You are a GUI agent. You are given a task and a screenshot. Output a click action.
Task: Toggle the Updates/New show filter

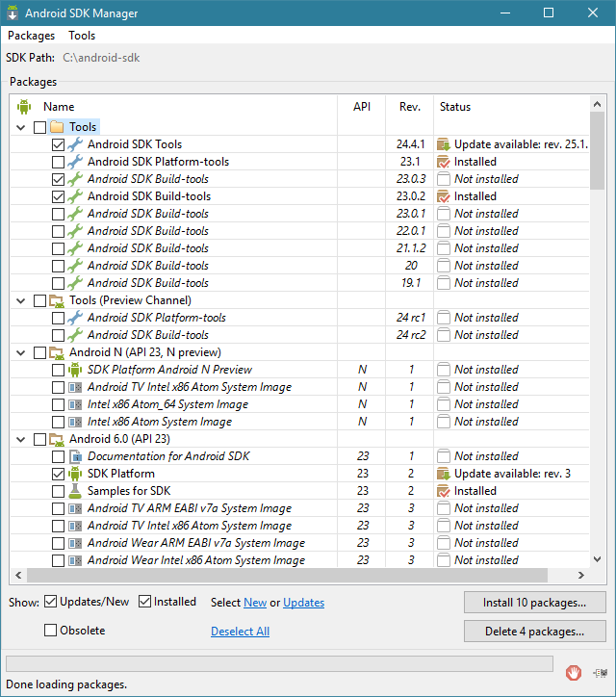51,602
